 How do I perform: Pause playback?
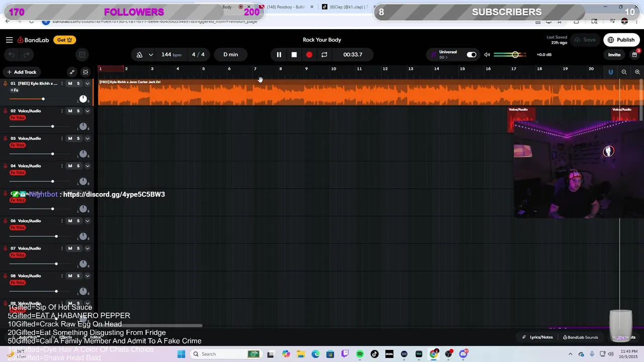pos(279,54)
